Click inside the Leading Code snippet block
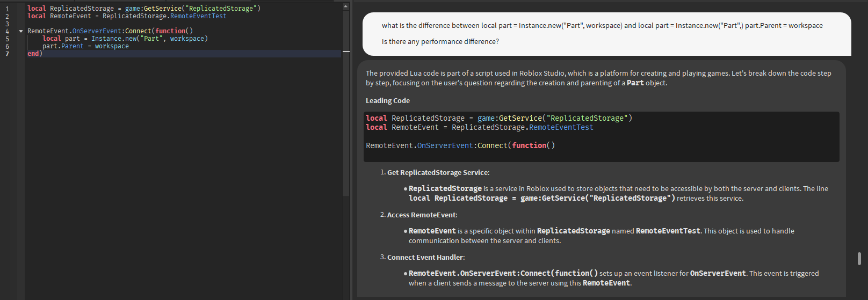Screen dimensions: 868x300 tap(601, 136)
